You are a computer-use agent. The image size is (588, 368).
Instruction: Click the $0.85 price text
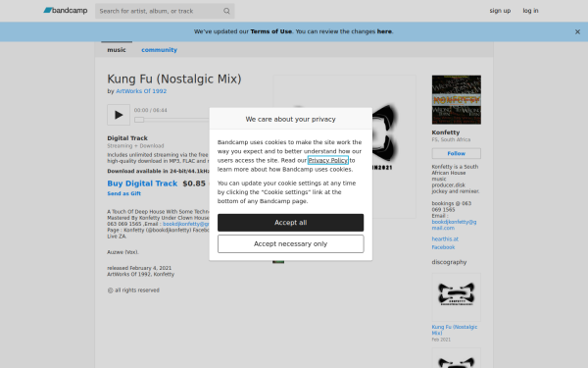click(194, 184)
